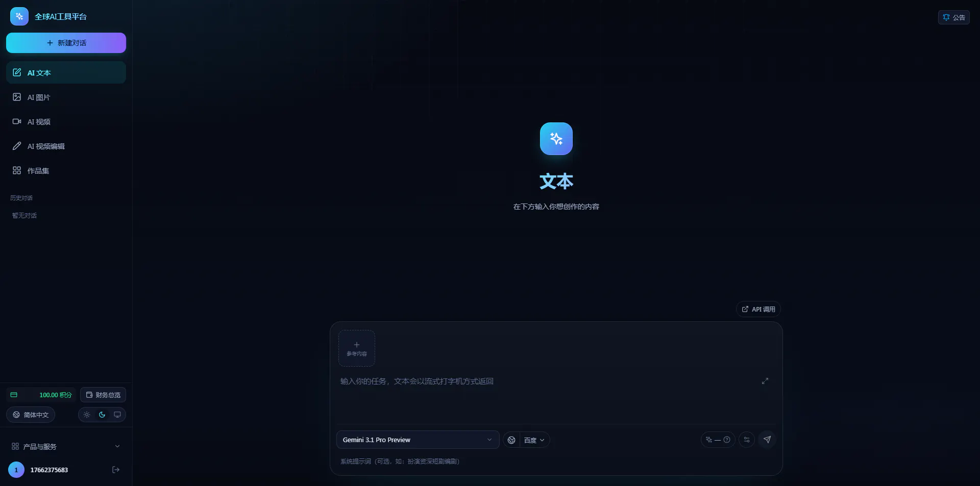Open the 简体中文 language selector
The width and height of the screenshot is (980, 486).
tap(31, 415)
